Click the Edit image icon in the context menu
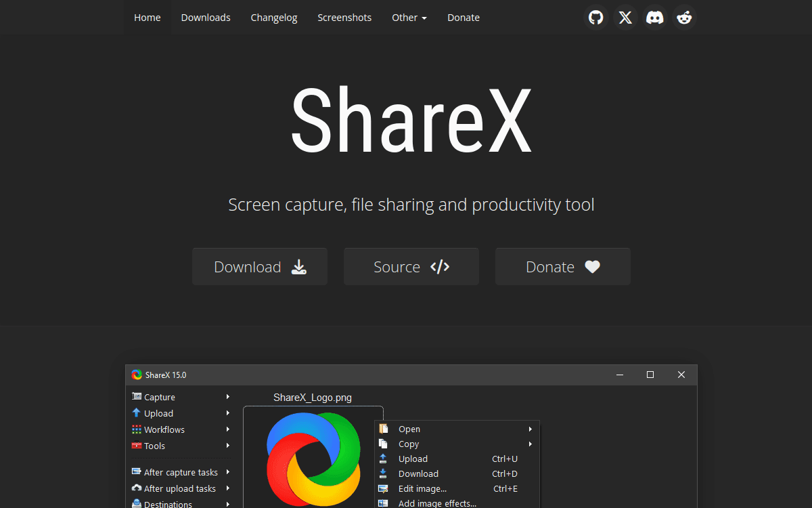The width and height of the screenshot is (812, 508). (x=384, y=488)
